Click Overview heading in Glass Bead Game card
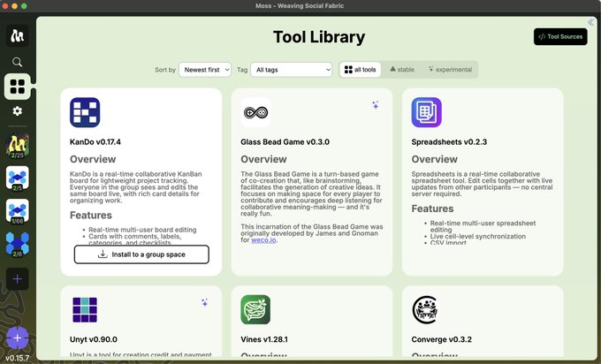Viewport: 601px width, 364px height. [x=263, y=159]
